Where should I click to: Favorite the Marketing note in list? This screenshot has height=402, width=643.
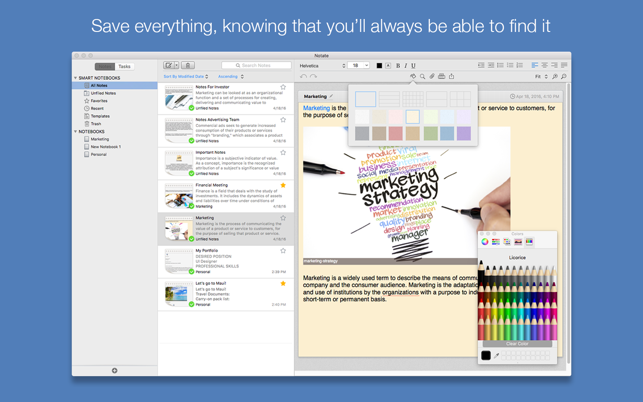click(x=283, y=218)
